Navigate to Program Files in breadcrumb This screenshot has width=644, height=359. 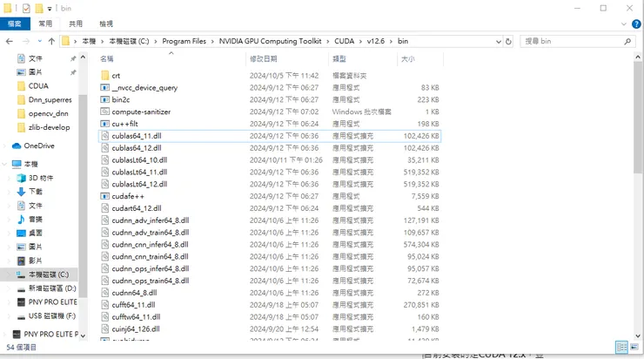pos(184,41)
